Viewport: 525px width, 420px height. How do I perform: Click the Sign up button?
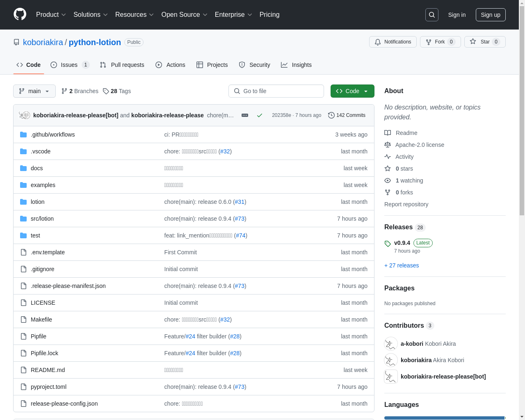[491, 15]
